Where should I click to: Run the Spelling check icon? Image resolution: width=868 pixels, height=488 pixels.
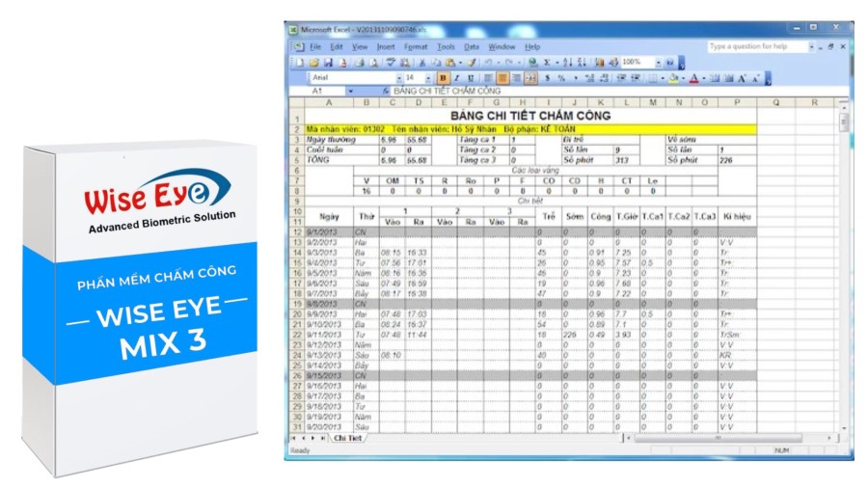click(391, 63)
